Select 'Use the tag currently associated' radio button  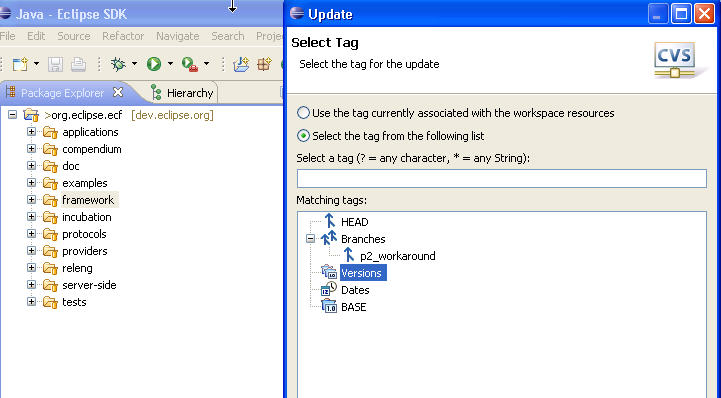[x=303, y=113]
